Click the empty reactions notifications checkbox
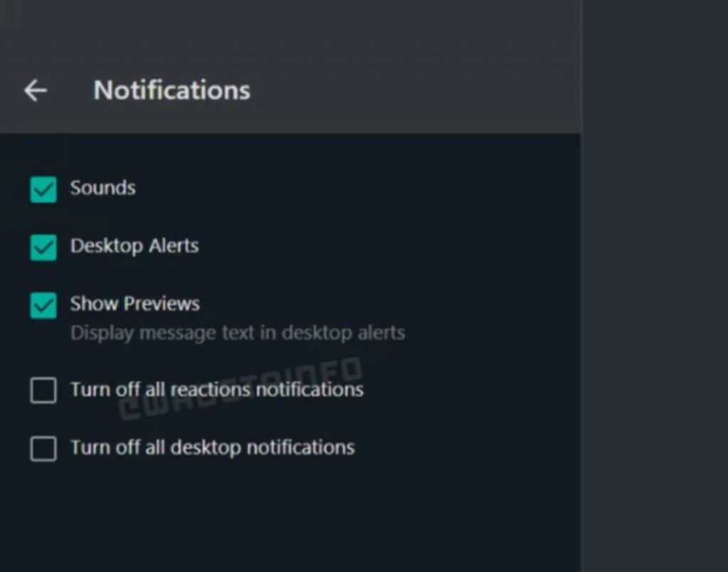Image resolution: width=728 pixels, height=572 pixels. (43, 390)
